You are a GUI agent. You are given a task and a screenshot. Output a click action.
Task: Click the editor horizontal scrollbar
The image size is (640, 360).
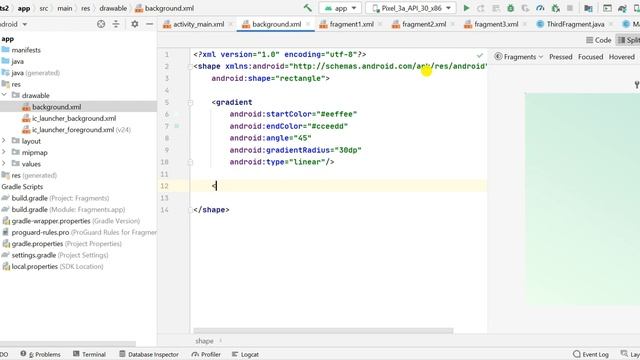click(x=323, y=331)
